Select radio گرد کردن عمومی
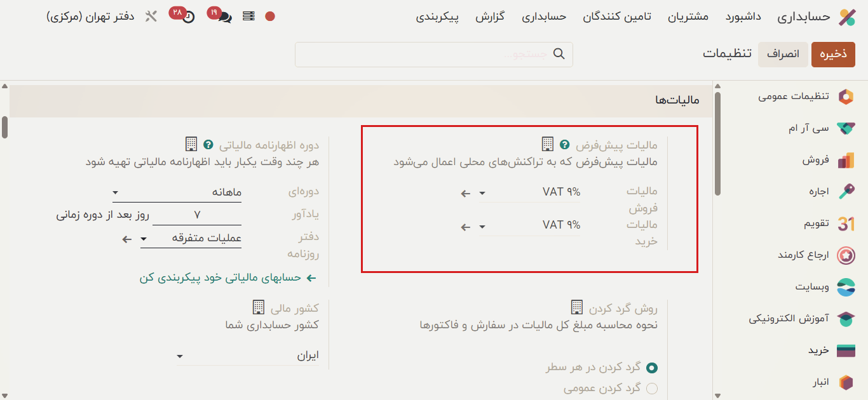 point(652,389)
